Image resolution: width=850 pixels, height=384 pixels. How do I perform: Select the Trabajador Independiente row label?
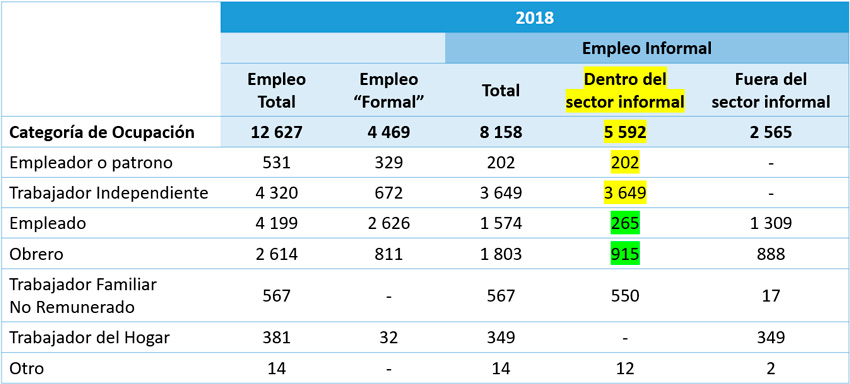109,193
